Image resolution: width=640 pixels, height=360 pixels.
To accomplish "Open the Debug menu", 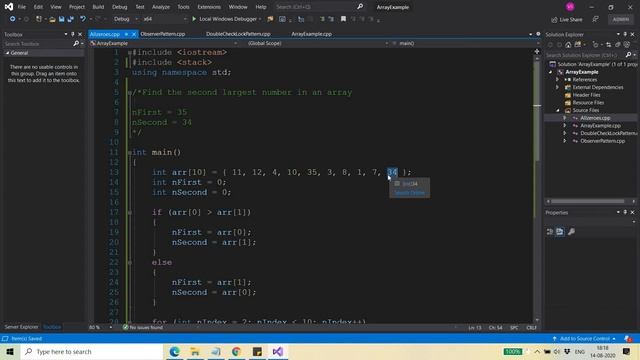I will (x=120, y=7).
